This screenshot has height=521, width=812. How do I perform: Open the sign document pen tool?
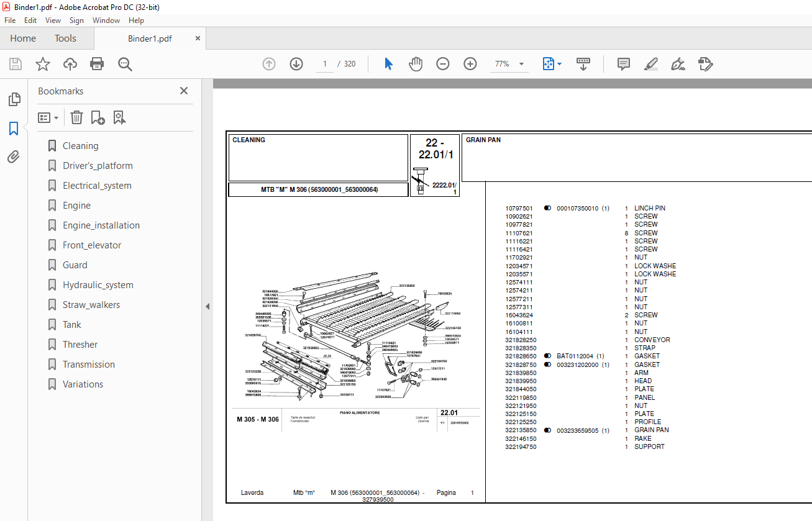tap(678, 64)
